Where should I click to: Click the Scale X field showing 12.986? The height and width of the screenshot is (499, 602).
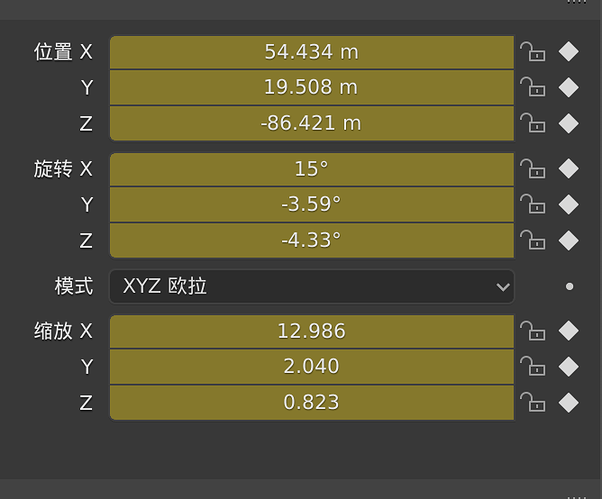tap(311, 331)
